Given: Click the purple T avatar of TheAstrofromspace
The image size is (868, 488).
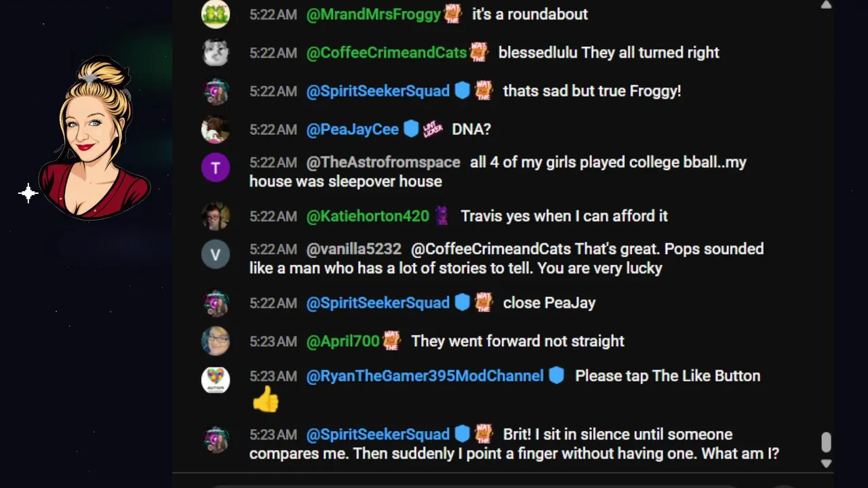Looking at the screenshot, I should tap(216, 167).
